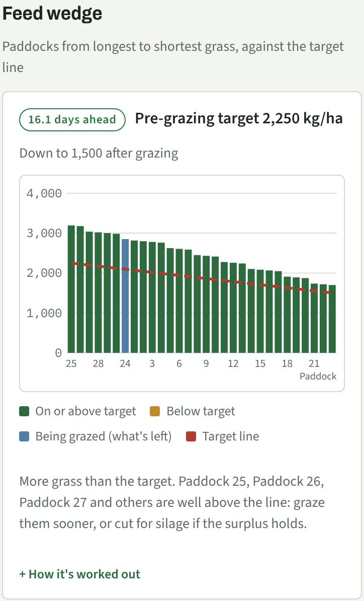Select the bar above axis label 28
Image resolution: width=364 pixels, height=601 pixels.
click(98, 292)
